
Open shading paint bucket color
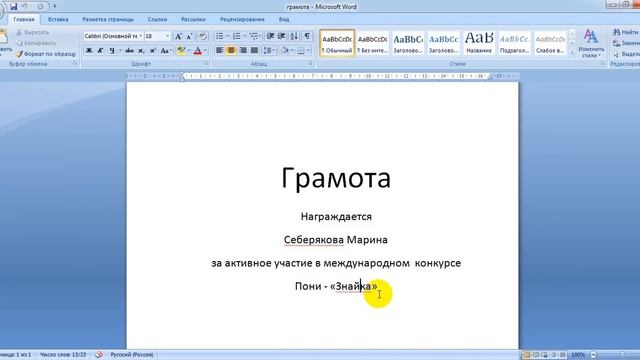tap(285, 51)
